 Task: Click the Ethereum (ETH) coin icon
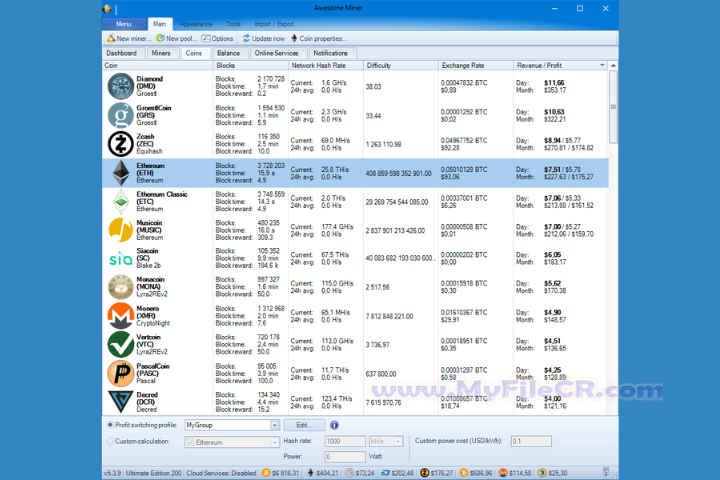pyautogui.click(x=121, y=173)
